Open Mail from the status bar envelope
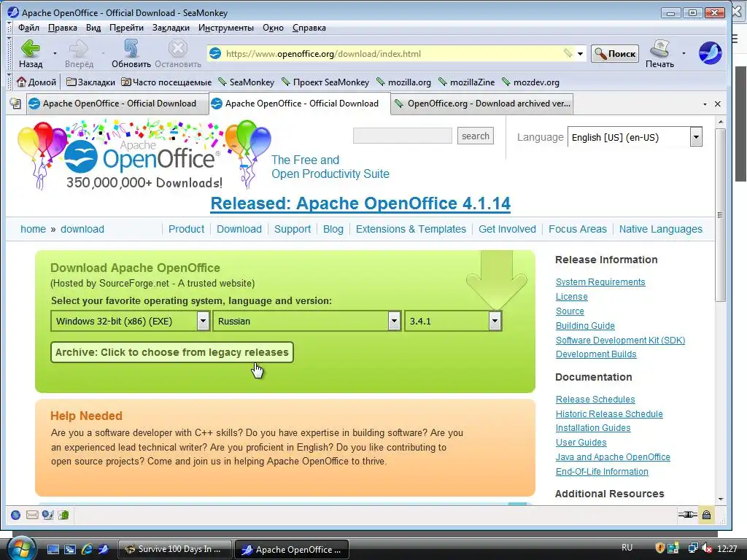The image size is (747, 560). point(32,515)
